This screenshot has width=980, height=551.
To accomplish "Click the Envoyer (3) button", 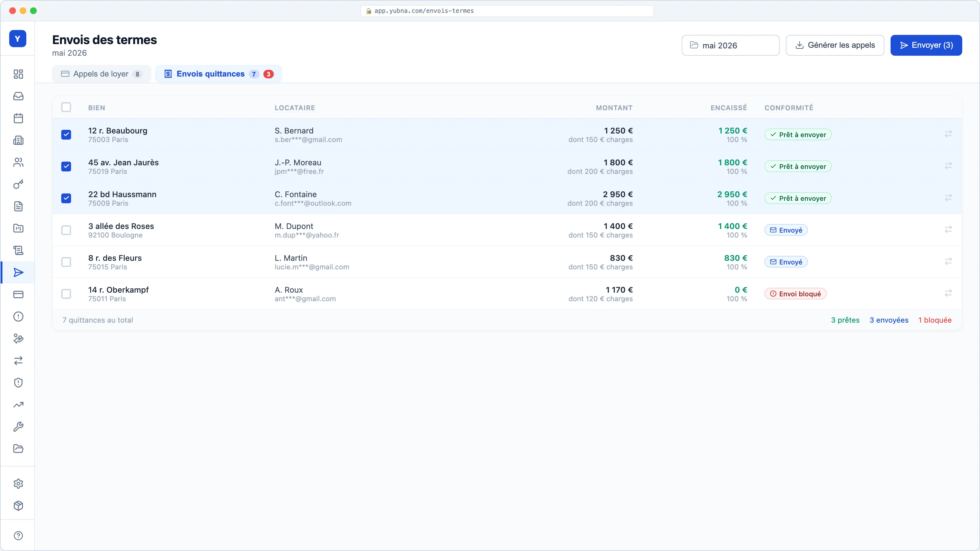I will [x=926, y=45].
